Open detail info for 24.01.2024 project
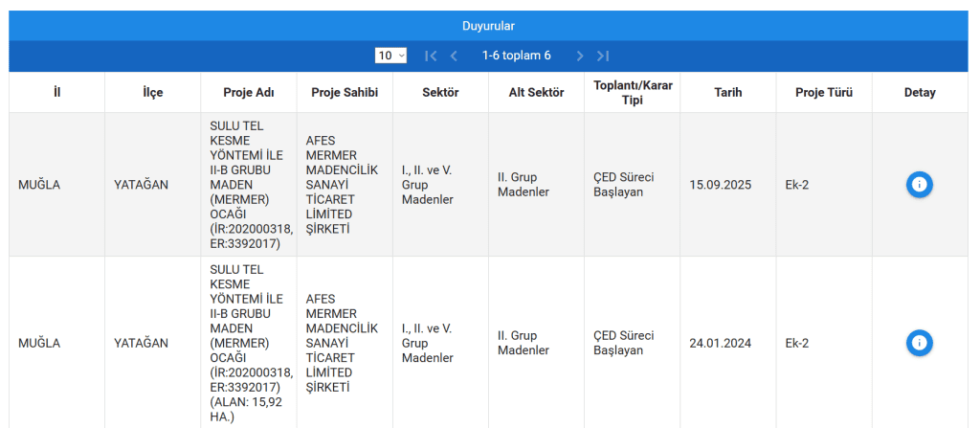The image size is (980, 428). click(x=919, y=343)
